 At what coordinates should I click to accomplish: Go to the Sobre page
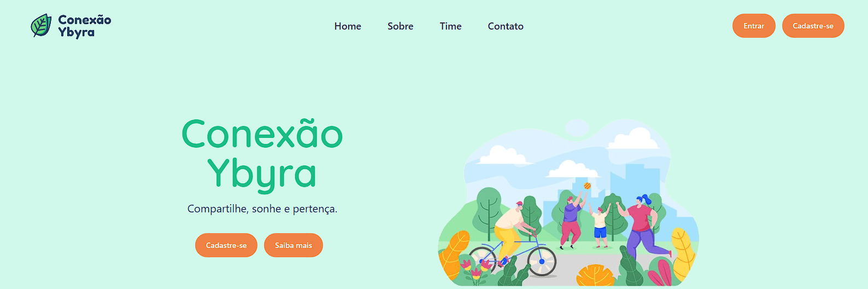click(x=400, y=26)
